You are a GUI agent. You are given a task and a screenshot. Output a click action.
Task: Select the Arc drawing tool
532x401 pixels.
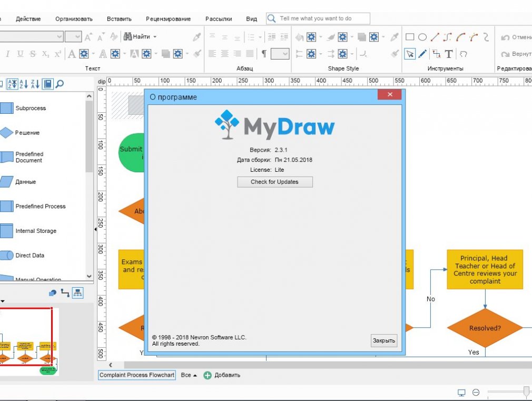(461, 37)
